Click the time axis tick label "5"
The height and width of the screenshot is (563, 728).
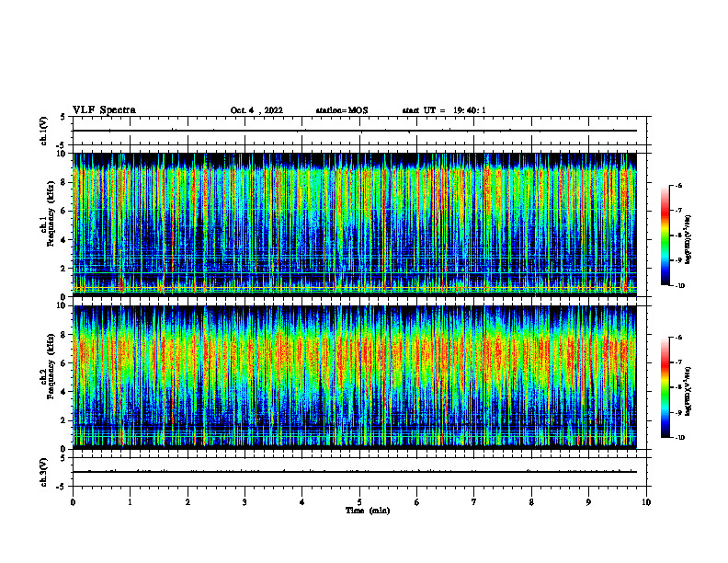pos(359,502)
